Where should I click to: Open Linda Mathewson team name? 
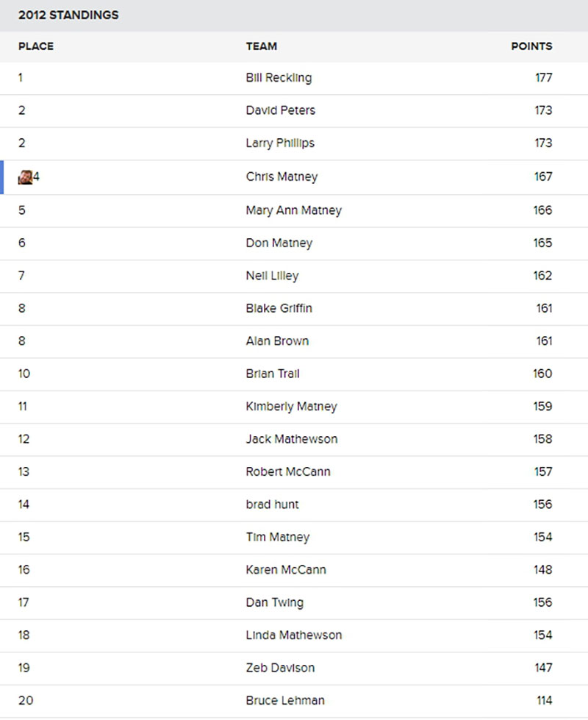(294, 635)
